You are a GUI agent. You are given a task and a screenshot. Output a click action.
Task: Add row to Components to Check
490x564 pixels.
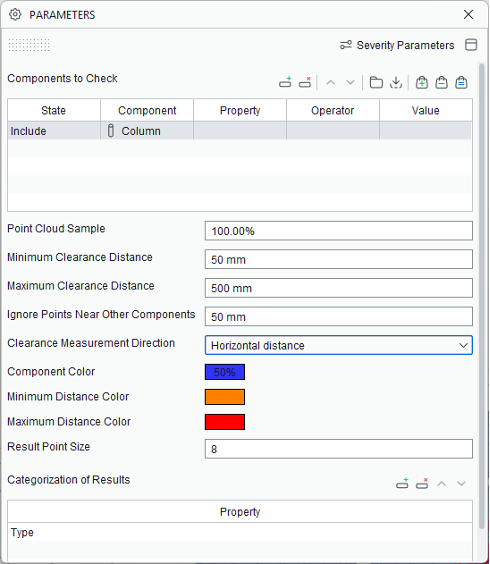coord(285,82)
